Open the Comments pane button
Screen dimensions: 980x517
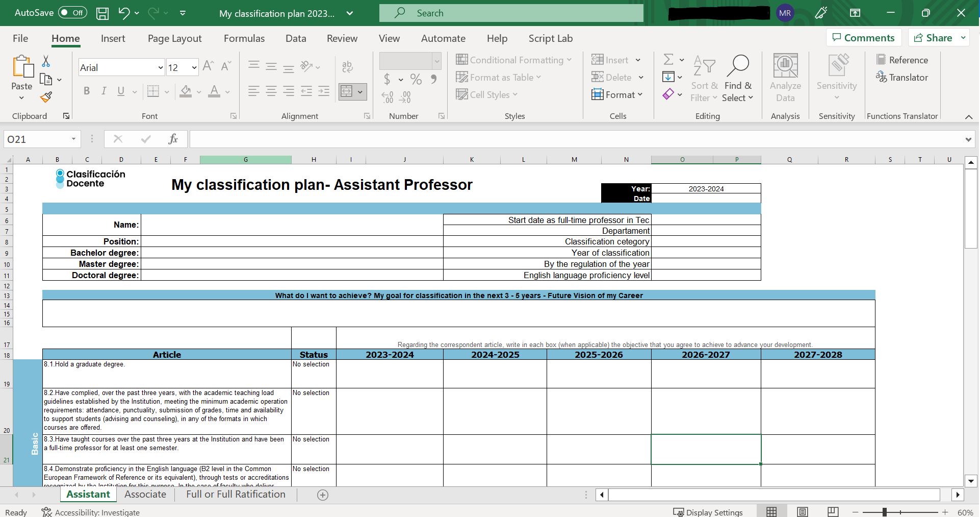[864, 38]
